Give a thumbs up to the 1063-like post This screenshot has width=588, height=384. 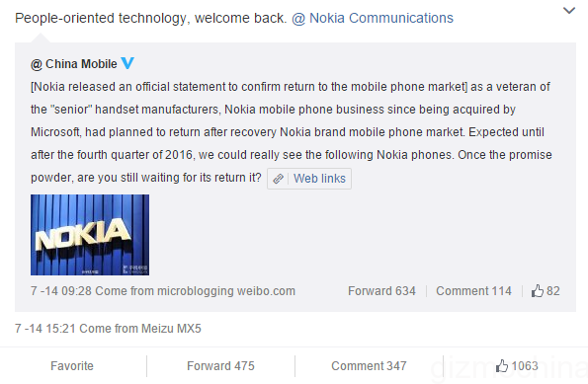point(517,366)
